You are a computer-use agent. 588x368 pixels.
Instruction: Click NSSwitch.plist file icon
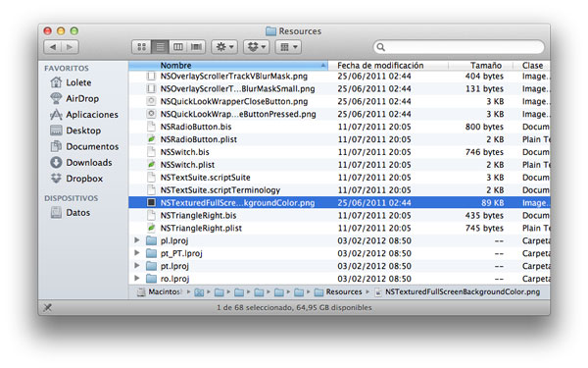[x=151, y=165]
